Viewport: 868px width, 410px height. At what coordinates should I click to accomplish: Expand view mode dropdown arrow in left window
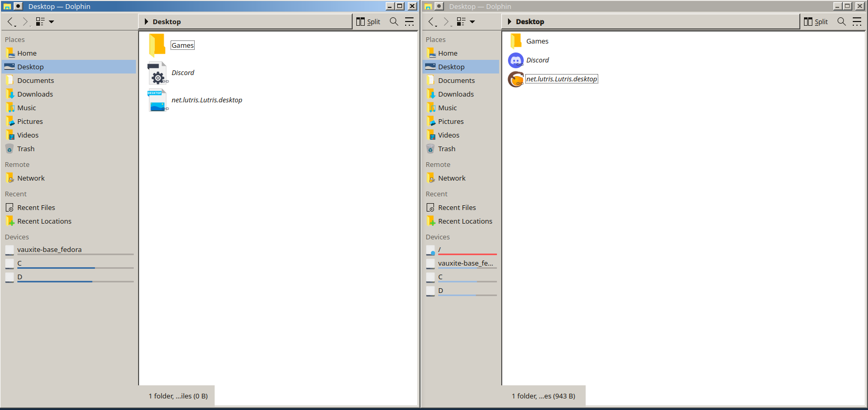click(51, 22)
